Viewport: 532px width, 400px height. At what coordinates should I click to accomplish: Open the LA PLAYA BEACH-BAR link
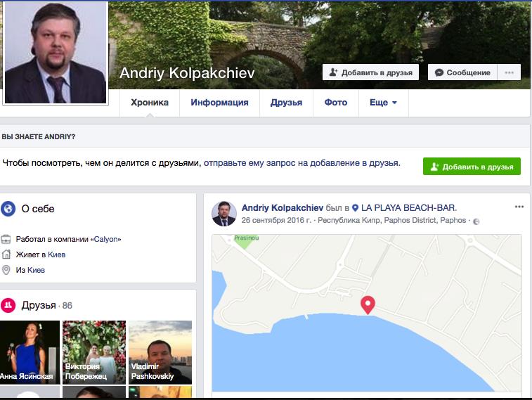click(x=409, y=207)
